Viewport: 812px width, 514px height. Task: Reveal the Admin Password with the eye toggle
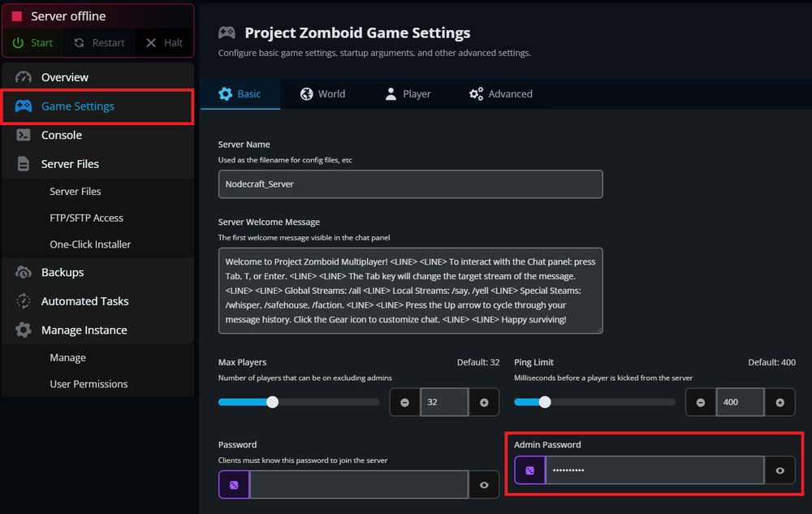point(780,470)
